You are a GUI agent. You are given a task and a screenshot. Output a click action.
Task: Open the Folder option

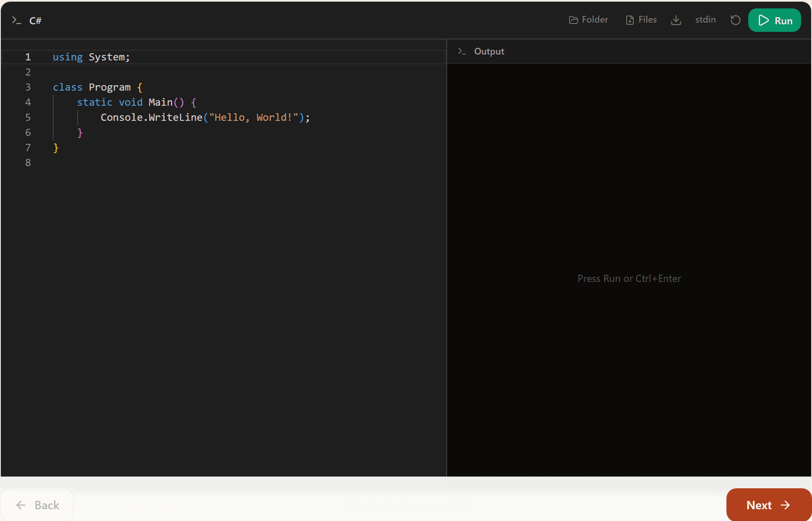[x=588, y=20]
